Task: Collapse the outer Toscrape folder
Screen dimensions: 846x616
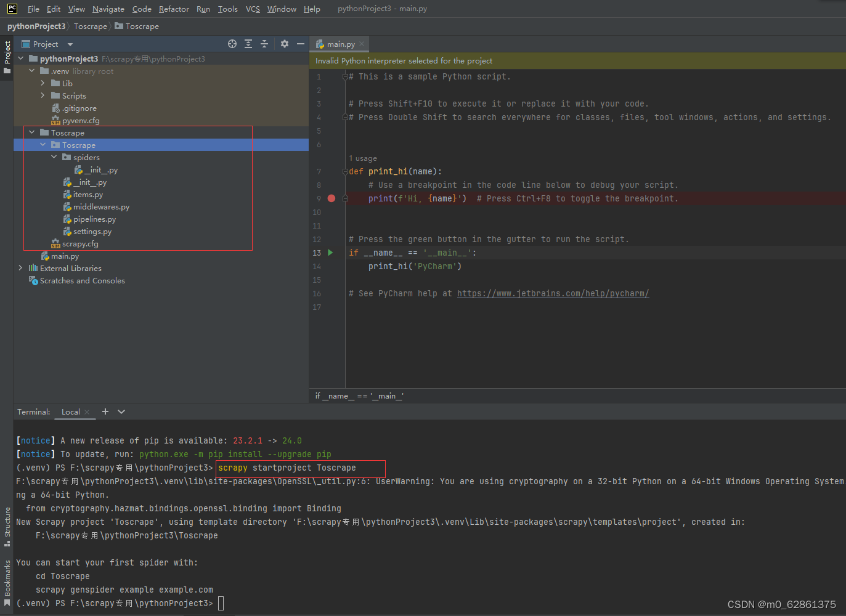Action: (x=32, y=132)
